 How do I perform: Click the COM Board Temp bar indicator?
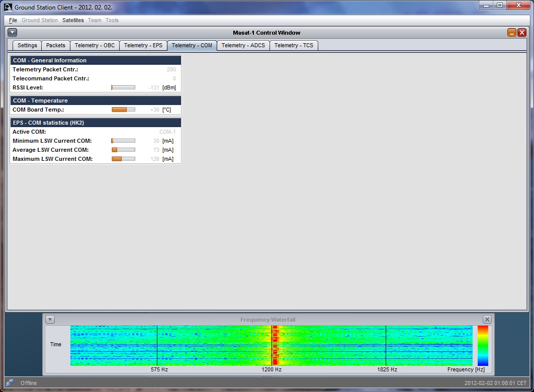[x=123, y=110]
